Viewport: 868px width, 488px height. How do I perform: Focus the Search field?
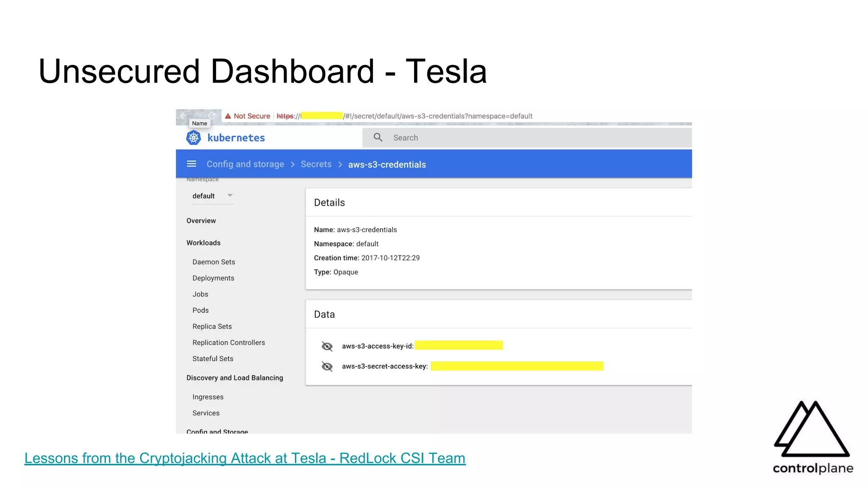(527, 138)
